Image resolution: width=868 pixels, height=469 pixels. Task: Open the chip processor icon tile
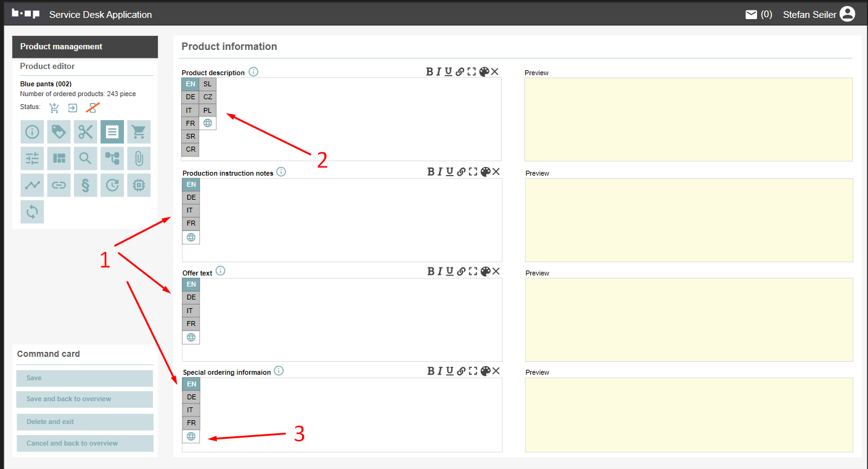point(139,185)
